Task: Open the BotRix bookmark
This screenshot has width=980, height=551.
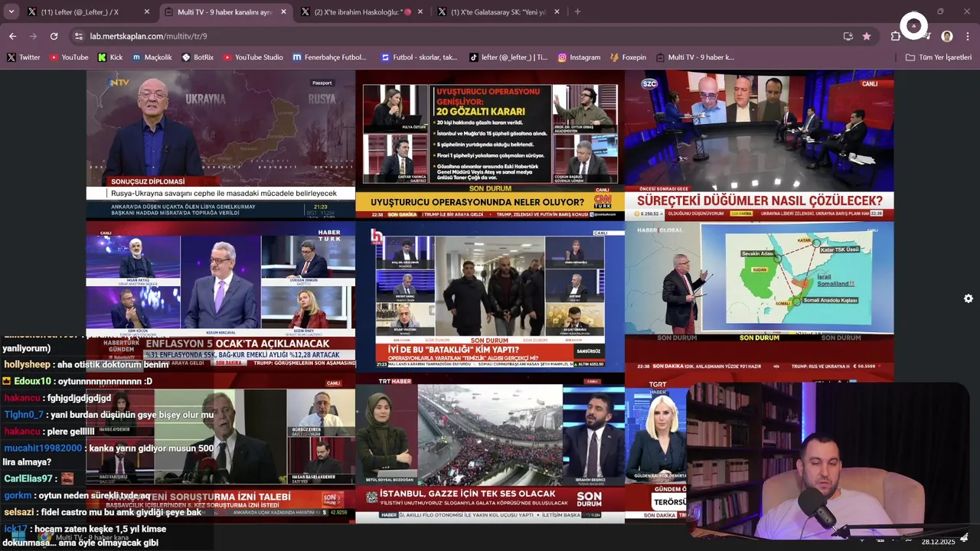Action: point(198,57)
